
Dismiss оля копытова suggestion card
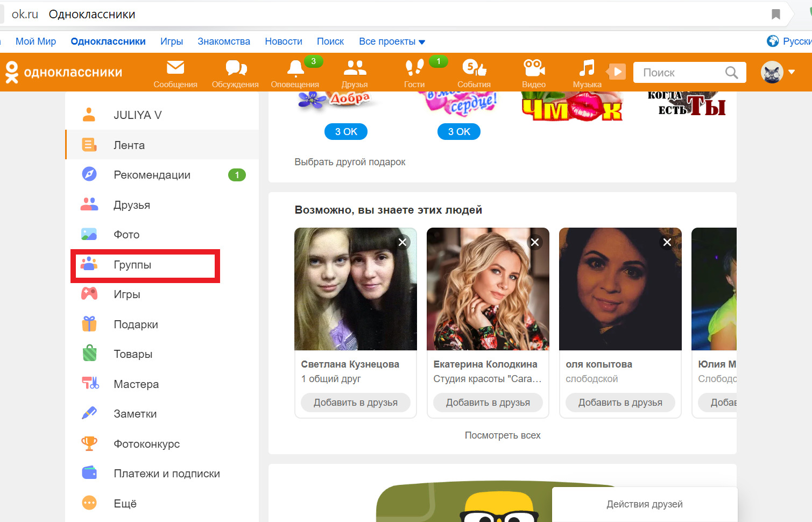click(667, 242)
